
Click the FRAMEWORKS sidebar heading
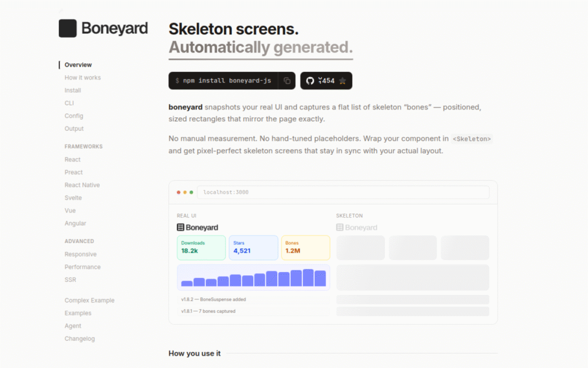[84, 147]
